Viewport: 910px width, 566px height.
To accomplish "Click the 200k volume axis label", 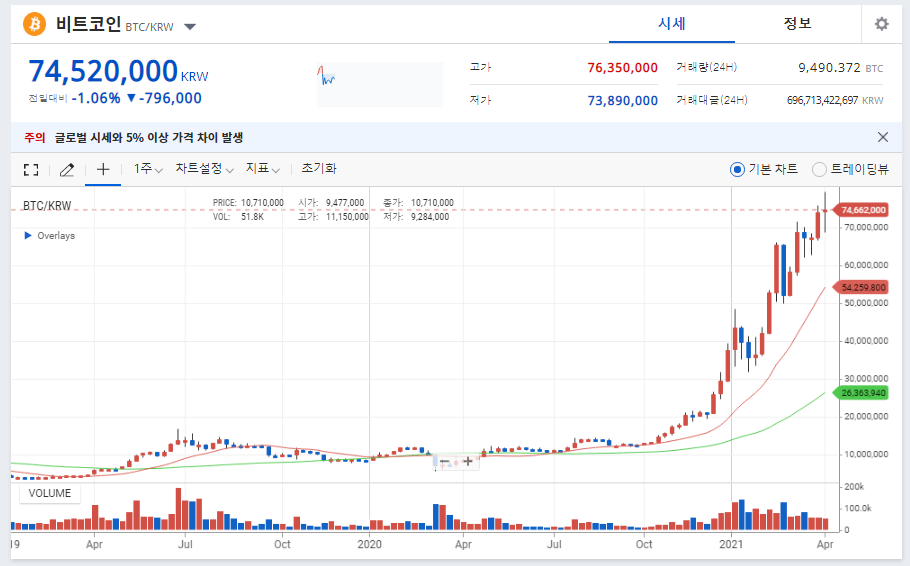I will tap(854, 487).
